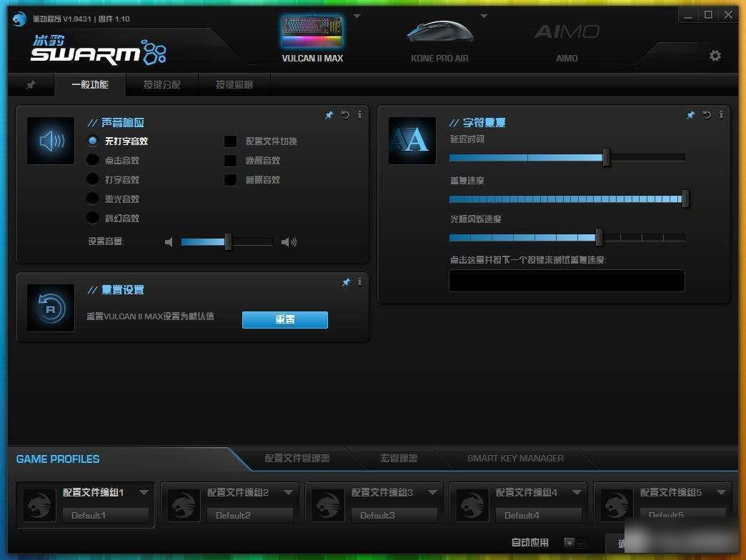This screenshot has height=560, width=746.
Task: Click the AA character repeat icon
Action: [412, 141]
